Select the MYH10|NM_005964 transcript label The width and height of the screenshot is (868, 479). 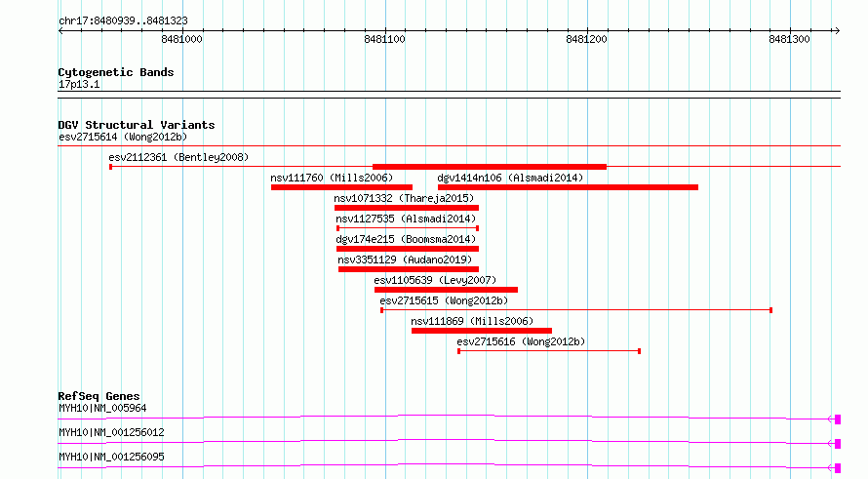click(x=102, y=408)
